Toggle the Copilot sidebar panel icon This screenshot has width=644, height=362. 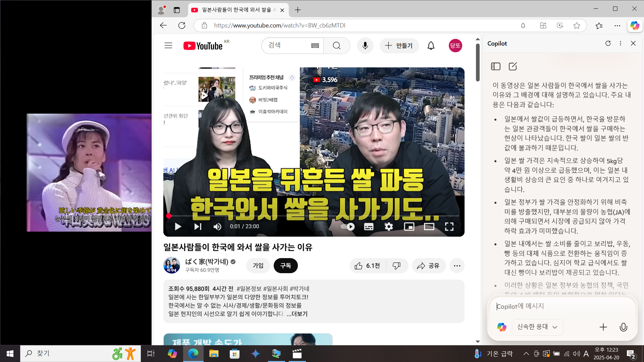pos(495,66)
